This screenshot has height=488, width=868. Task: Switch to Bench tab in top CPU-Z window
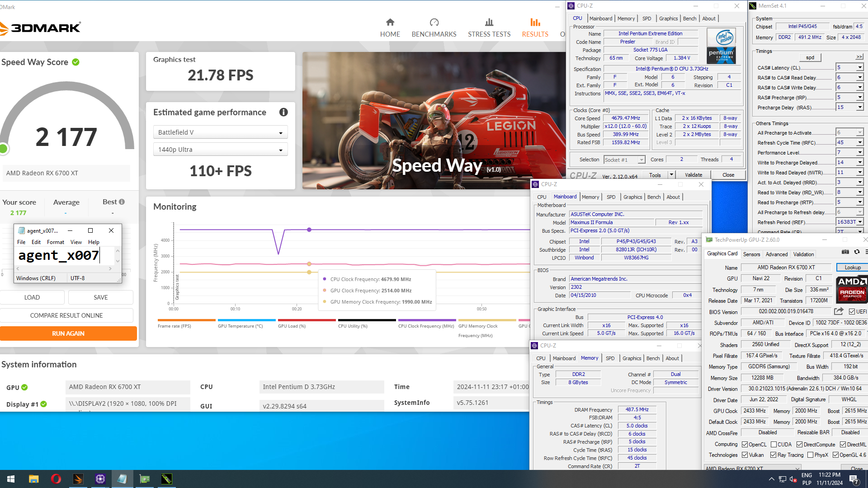689,19
